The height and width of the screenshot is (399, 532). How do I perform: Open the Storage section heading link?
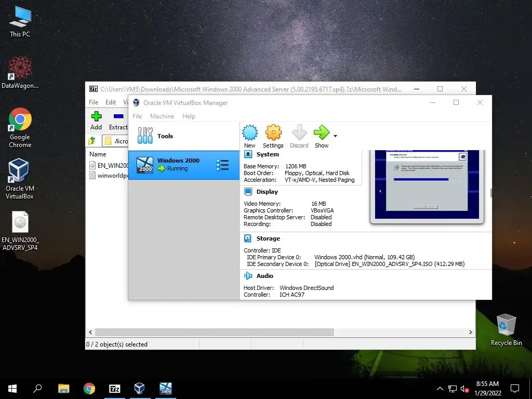point(268,238)
